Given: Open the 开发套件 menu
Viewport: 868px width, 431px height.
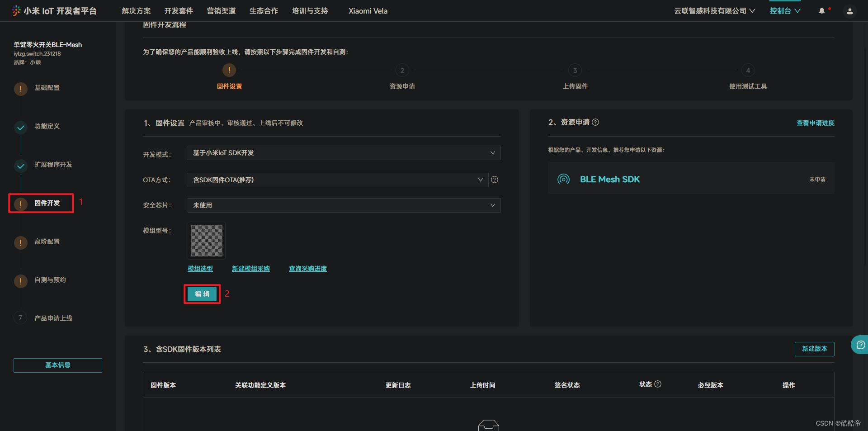Looking at the screenshot, I should 179,11.
